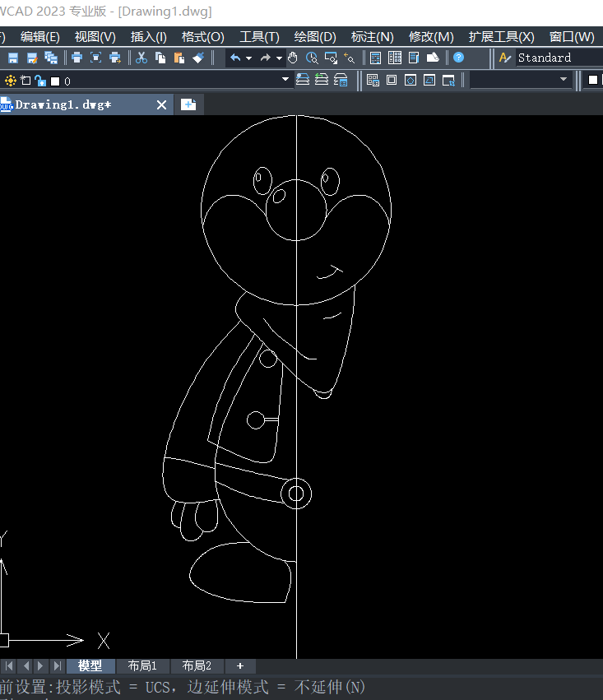Open the 修改(M) menu
The image size is (603, 700).
coord(431,37)
